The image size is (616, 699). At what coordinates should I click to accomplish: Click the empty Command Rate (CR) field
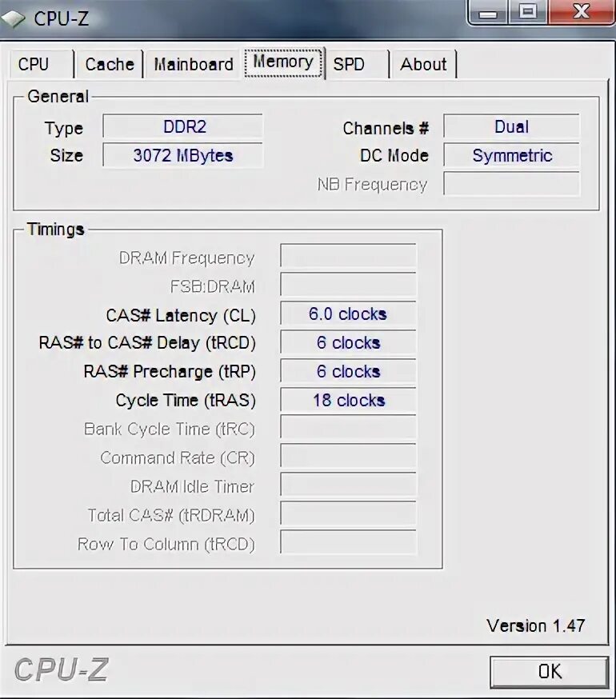(348, 456)
